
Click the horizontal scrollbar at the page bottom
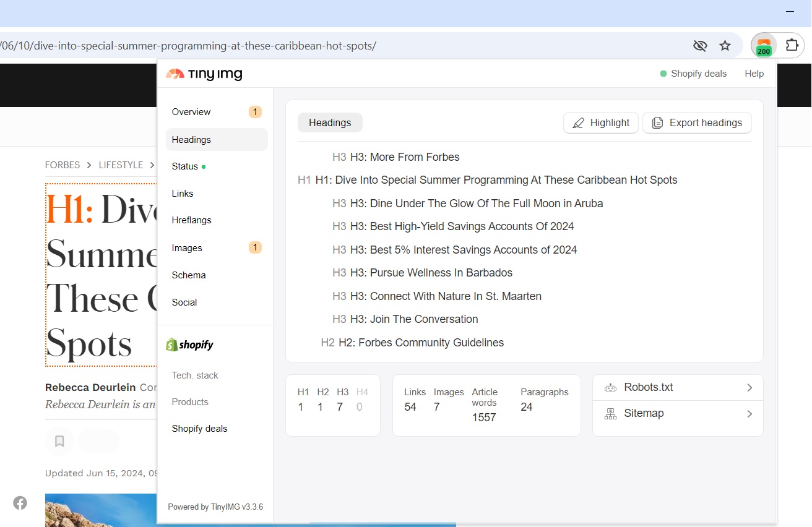coord(382,524)
